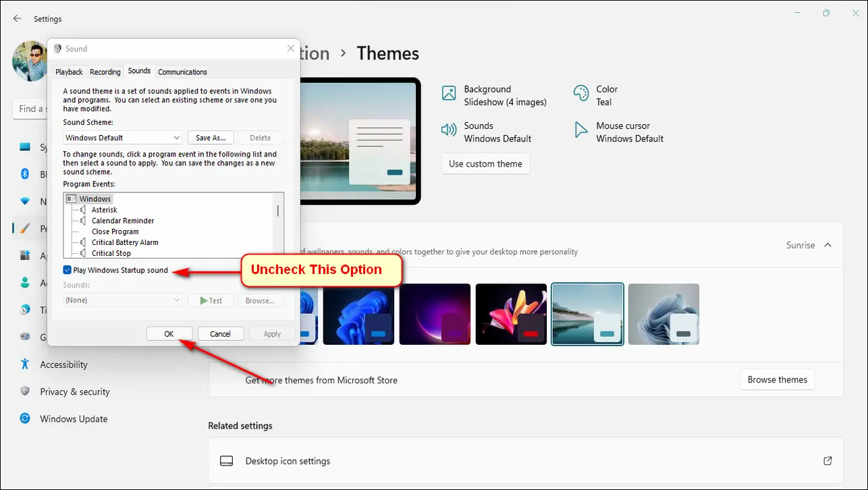
Task: Click the Desktop icon settings monitor icon
Action: pyautogui.click(x=227, y=461)
